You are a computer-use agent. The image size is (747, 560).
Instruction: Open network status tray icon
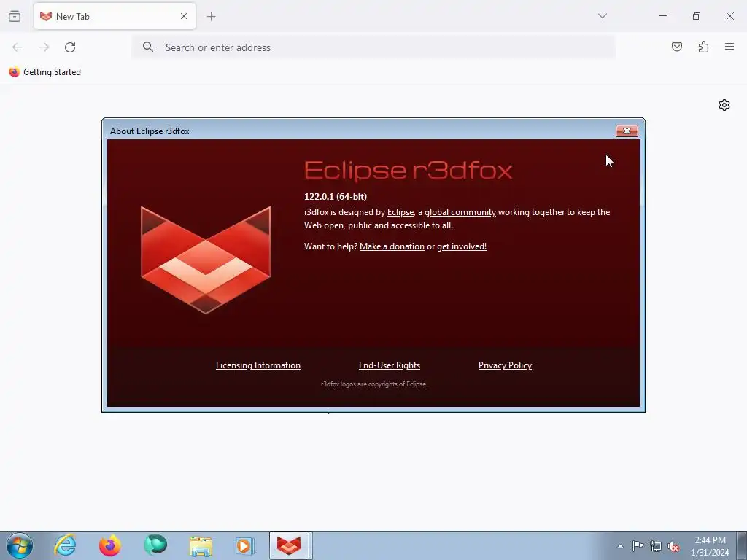pos(656,546)
